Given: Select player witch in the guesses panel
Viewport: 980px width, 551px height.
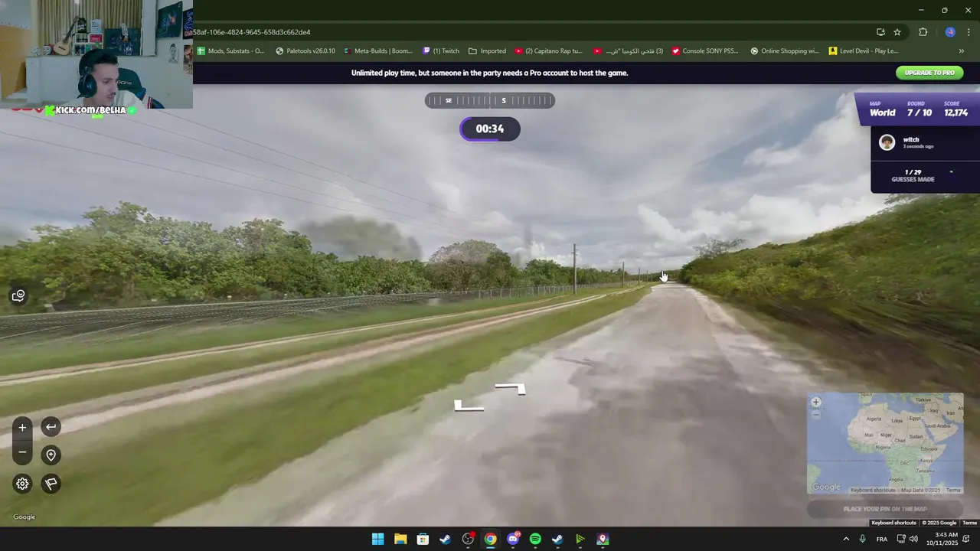Looking at the screenshot, I should 925,142.
